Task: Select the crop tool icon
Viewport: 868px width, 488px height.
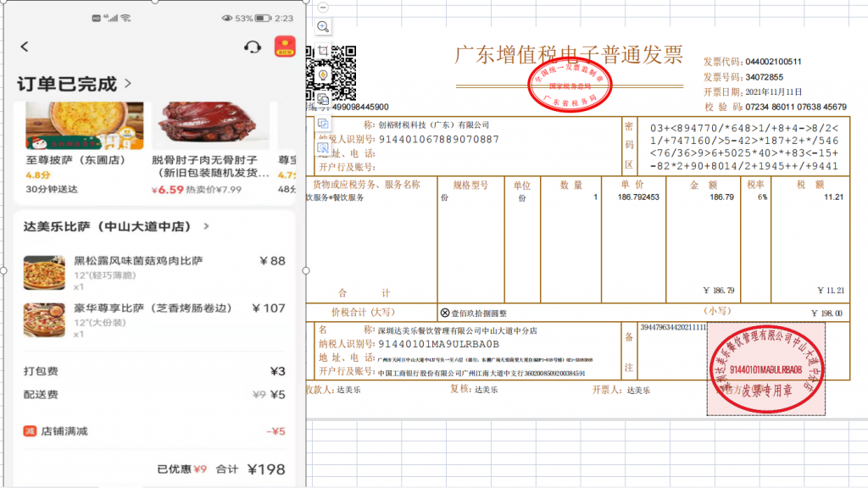Action: pyautogui.click(x=323, y=51)
